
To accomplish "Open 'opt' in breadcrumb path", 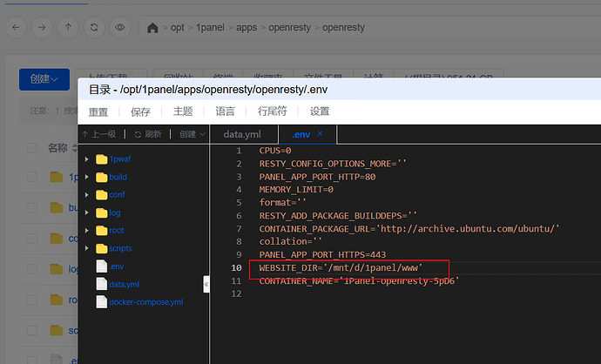I will click(x=177, y=28).
